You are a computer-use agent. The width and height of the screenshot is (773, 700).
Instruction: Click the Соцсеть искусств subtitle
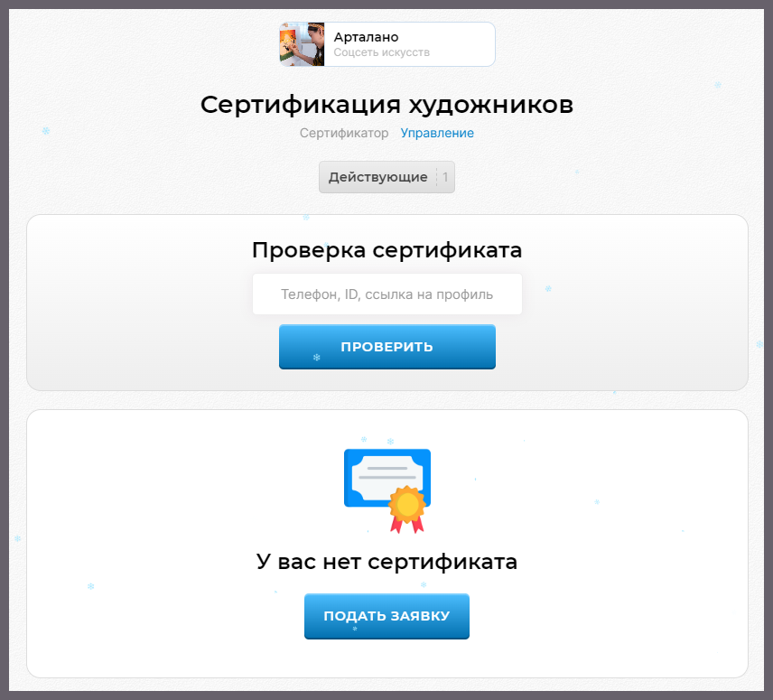pos(381,52)
